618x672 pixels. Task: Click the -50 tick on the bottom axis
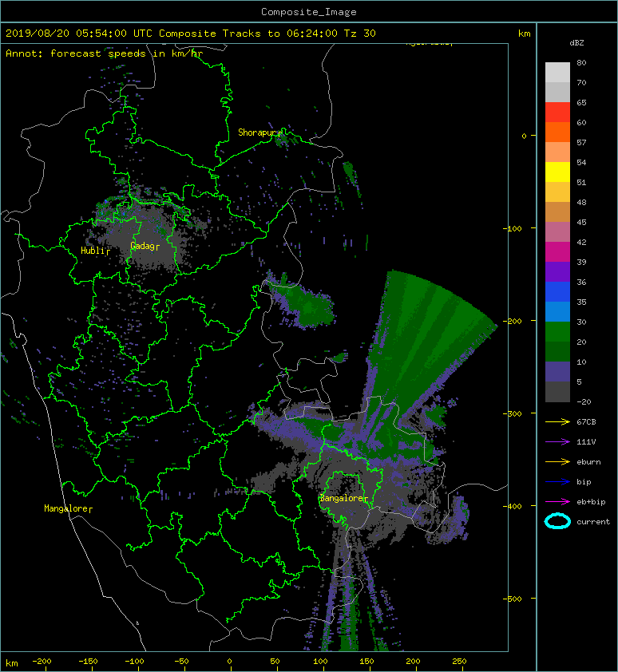(180, 662)
